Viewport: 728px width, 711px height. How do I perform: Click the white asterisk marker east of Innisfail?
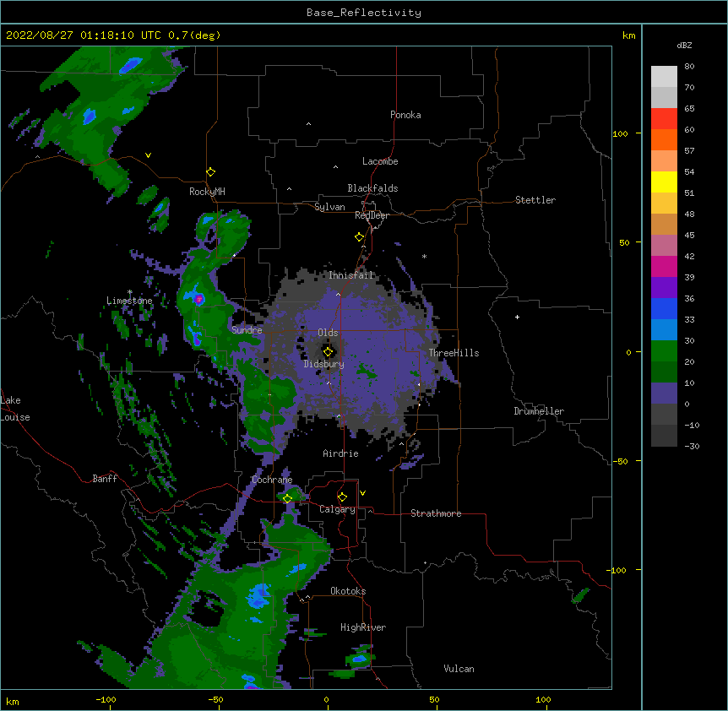tap(424, 256)
